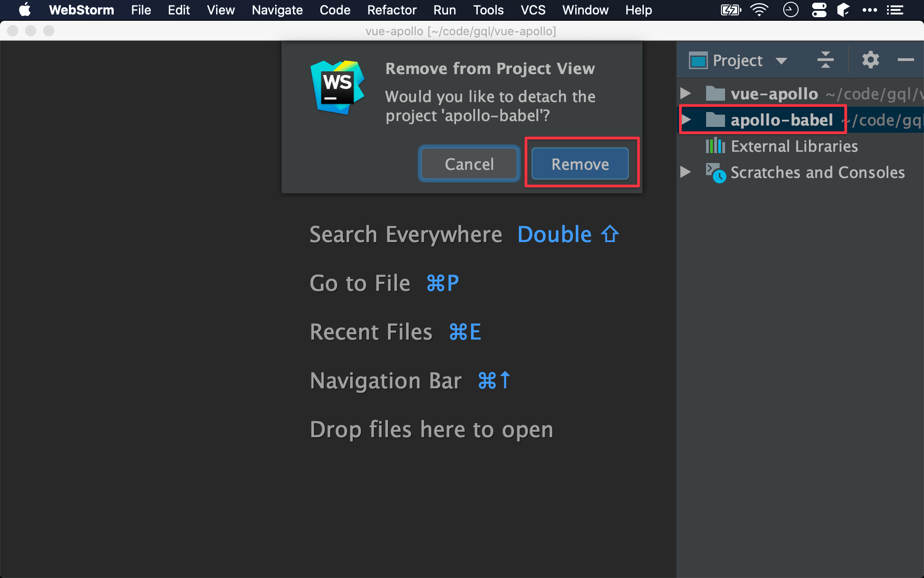Image resolution: width=924 pixels, height=578 pixels.
Task: Open the VCS menu
Action: tap(533, 10)
